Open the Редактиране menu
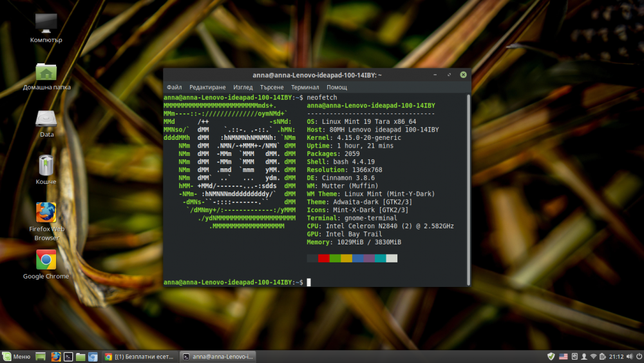 pos(207,87)
